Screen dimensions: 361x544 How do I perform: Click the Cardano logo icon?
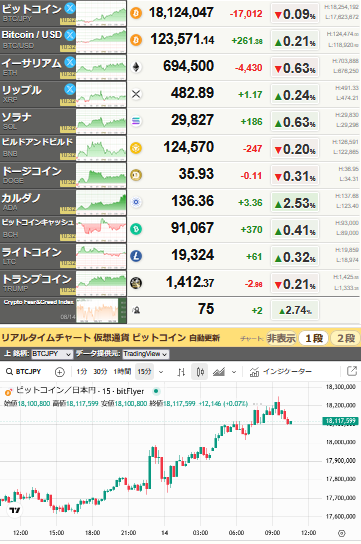click(x=136, y=202)
